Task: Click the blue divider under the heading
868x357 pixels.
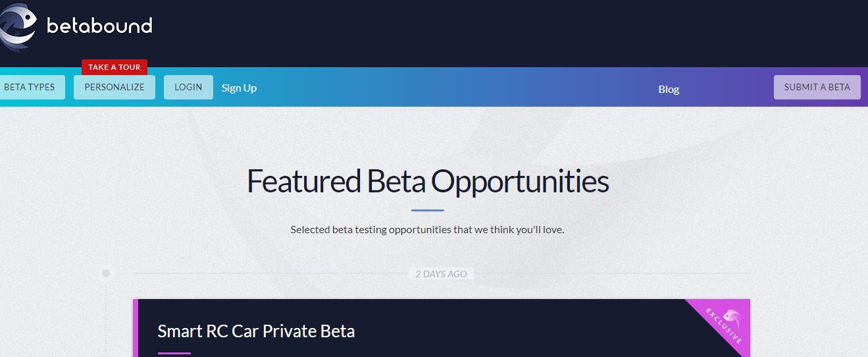Action: click(428, 210)
